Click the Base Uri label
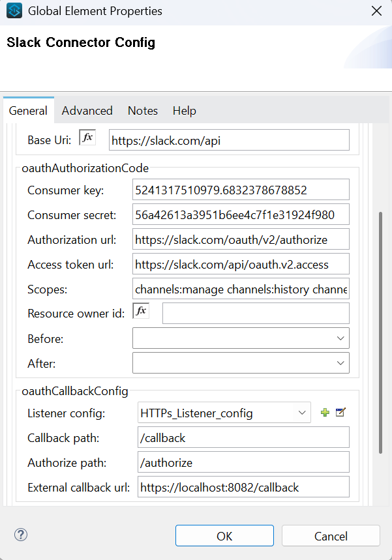This screenshot has width=392, height=560. click(50, 140)
